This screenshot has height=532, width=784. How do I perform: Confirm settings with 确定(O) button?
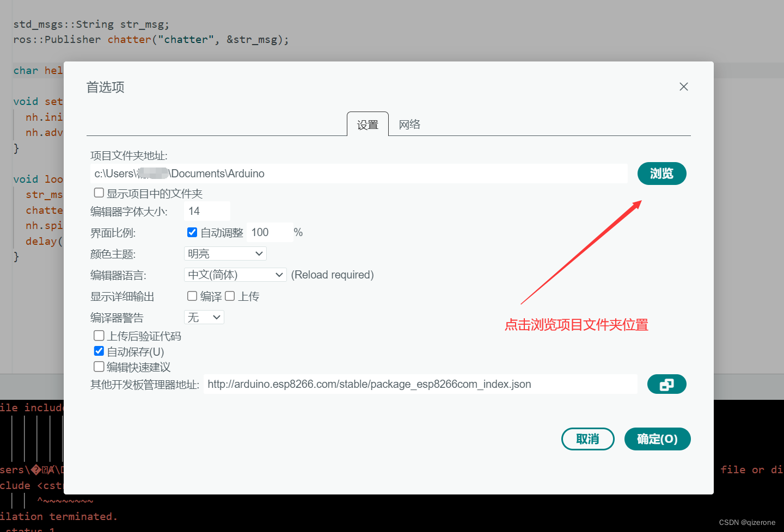tap(657, 439)
